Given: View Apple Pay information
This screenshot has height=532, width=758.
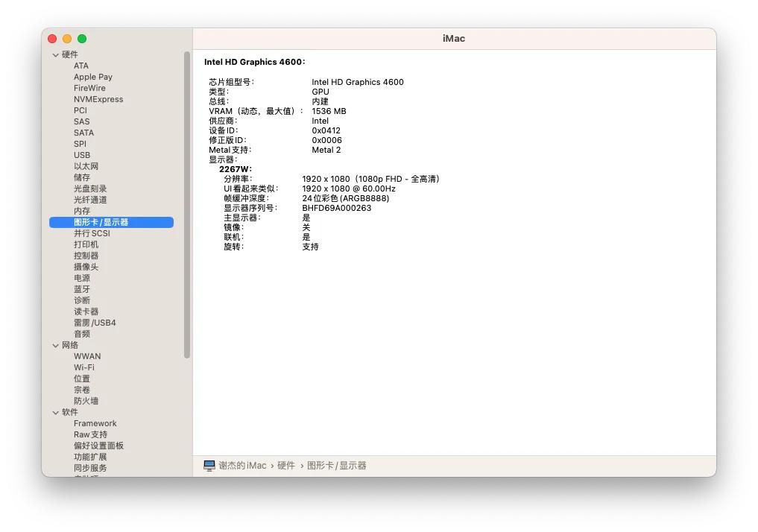Looking at the screenshot, I should click(x=92, y=76).
